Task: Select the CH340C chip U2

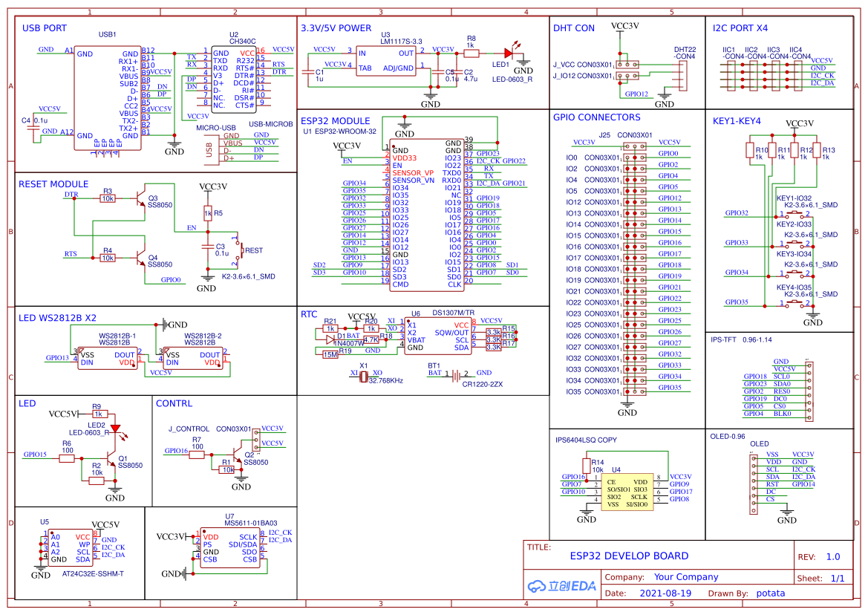Action: point(233,79)
